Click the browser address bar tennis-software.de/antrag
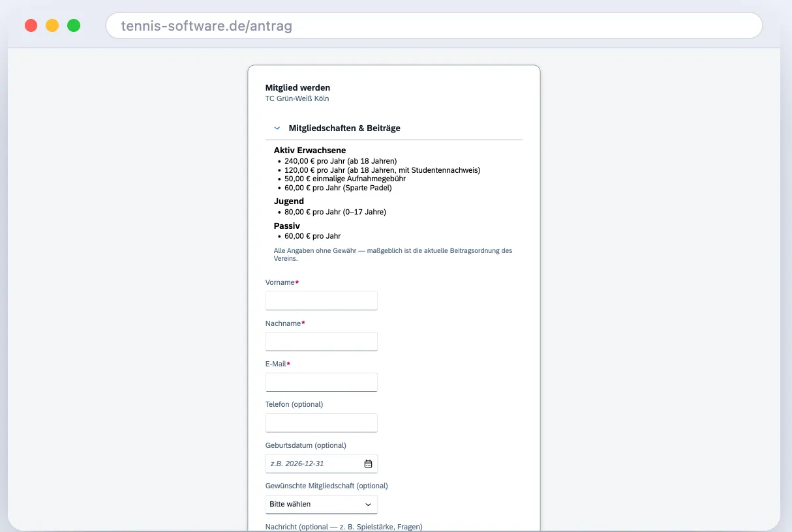The height and width of the screenshot is (532, 792). tap(434, 26)
